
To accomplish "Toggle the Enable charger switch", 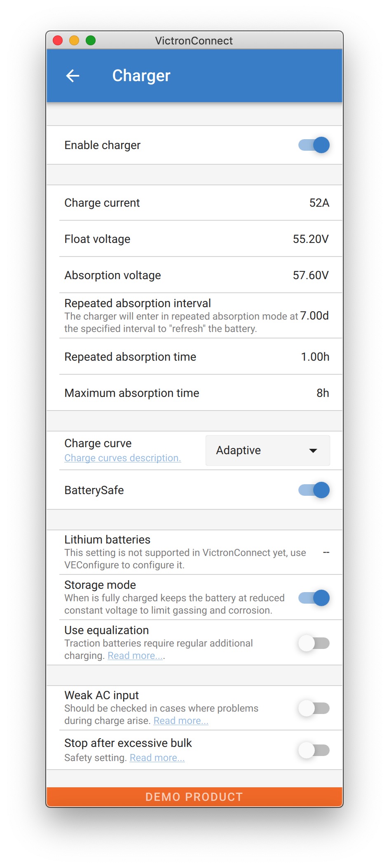I will click(314, 145).
